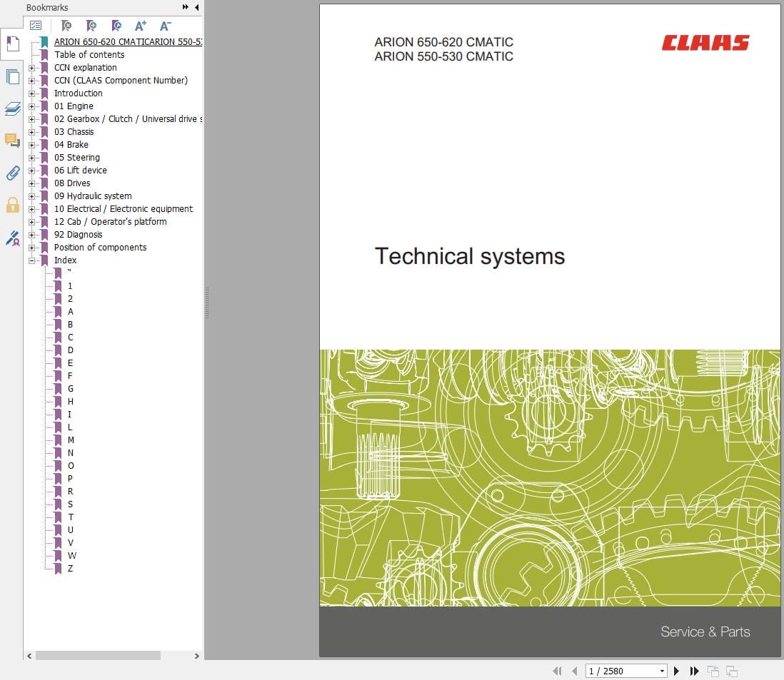Select the 06 Lift device bookmark
784x680 pixels.
tap(81, 171)
